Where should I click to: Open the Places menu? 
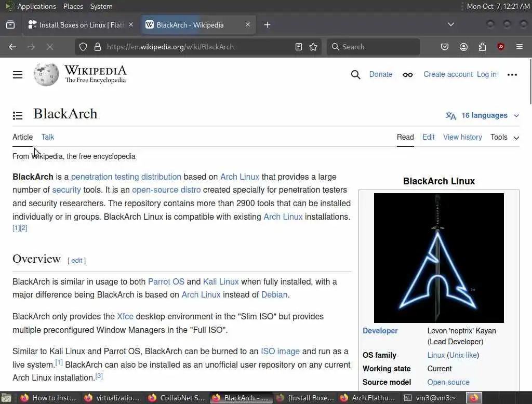(x=73, y=6)
